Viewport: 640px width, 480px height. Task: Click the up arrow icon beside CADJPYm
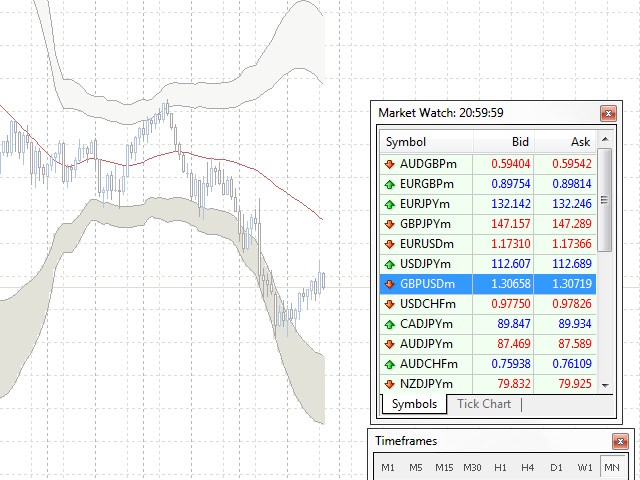coord(389,324)
